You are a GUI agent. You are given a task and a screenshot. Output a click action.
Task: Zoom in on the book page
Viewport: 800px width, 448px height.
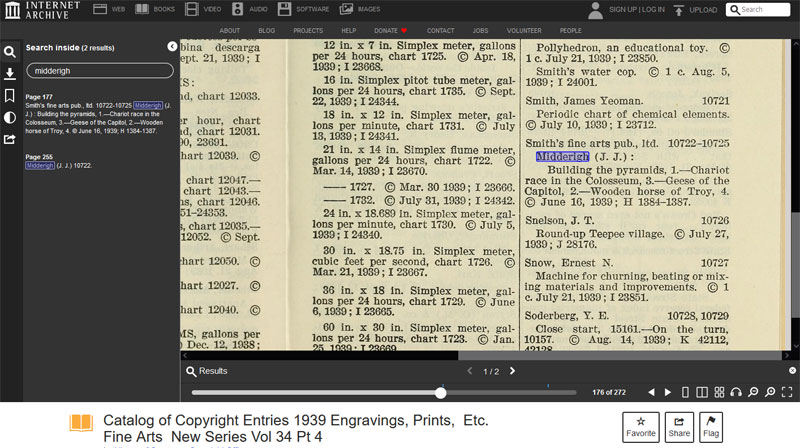(770, 392)
